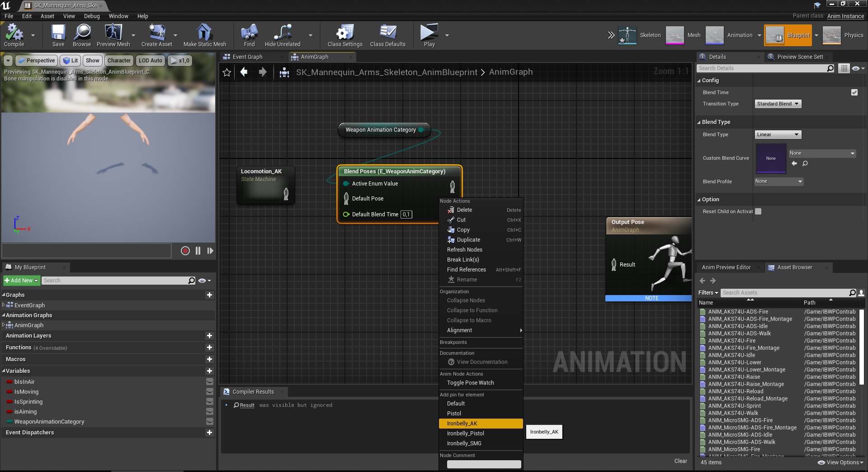Click the Hide Unrelated toolbar icon
Viewport: 868px width, 472px height.
282,33
